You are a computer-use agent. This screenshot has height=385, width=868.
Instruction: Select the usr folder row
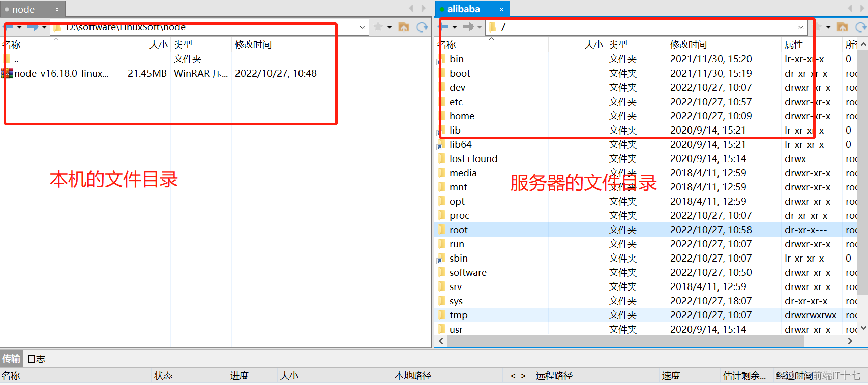[x=646, y=329]
